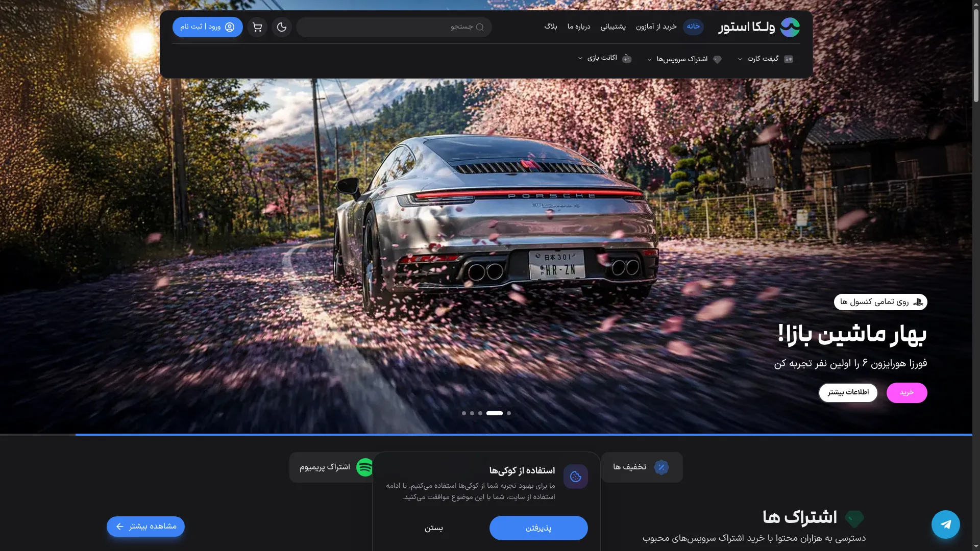Image resolution: width=980 pixels, height=551 pixels.
Task: Focus the جستجو search input field
Action: [x=394, y=27]
